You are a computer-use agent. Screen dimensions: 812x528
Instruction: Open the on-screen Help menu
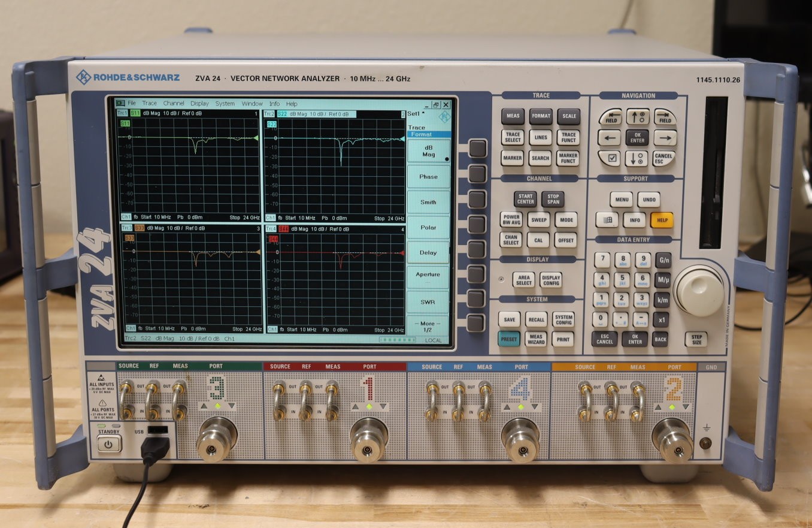292,104
